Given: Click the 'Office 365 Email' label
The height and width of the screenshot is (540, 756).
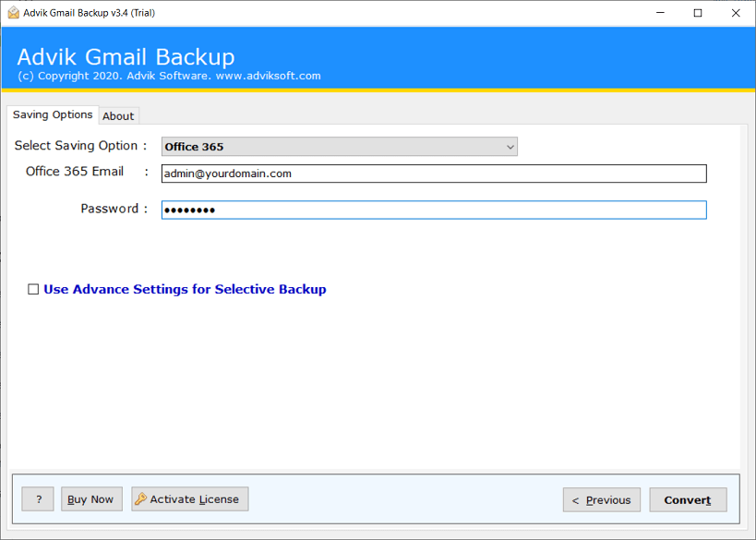Looking at the screenshot, I should point(75,172).
